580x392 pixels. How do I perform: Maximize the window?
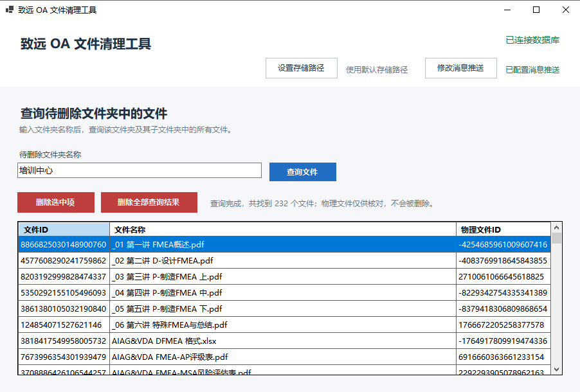[x=536, y=10]
